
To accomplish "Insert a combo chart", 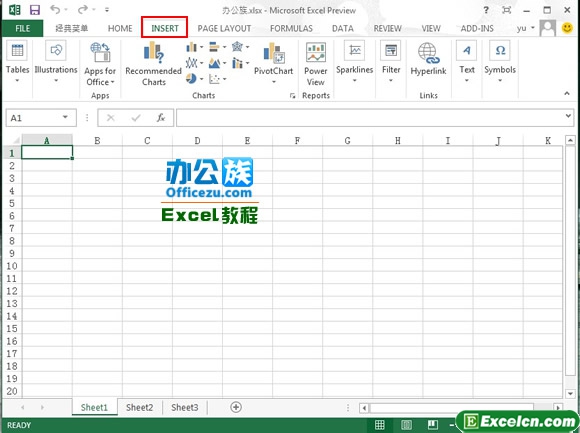I will (x=237, y=63).
